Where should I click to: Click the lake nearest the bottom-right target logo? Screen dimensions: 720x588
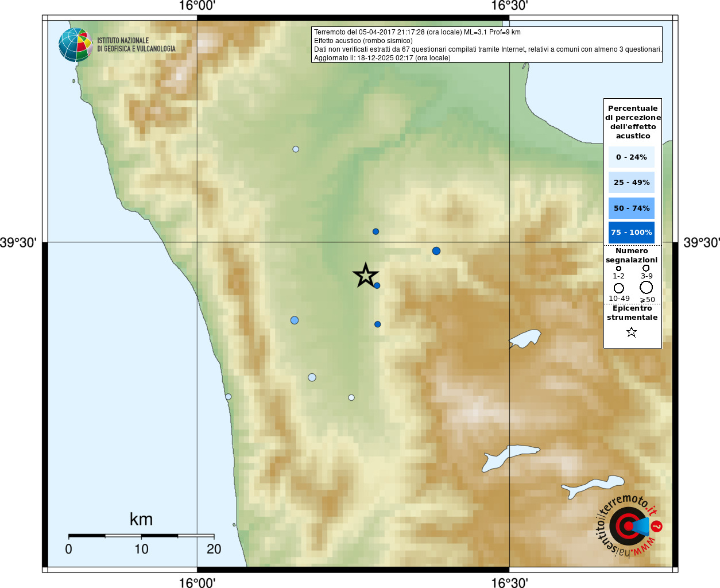click(x=593, y=487)
